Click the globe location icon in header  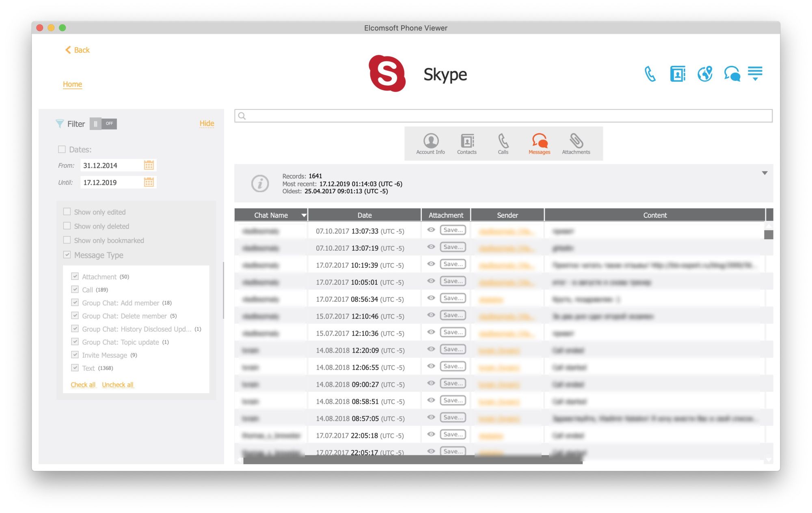(705, 74)
